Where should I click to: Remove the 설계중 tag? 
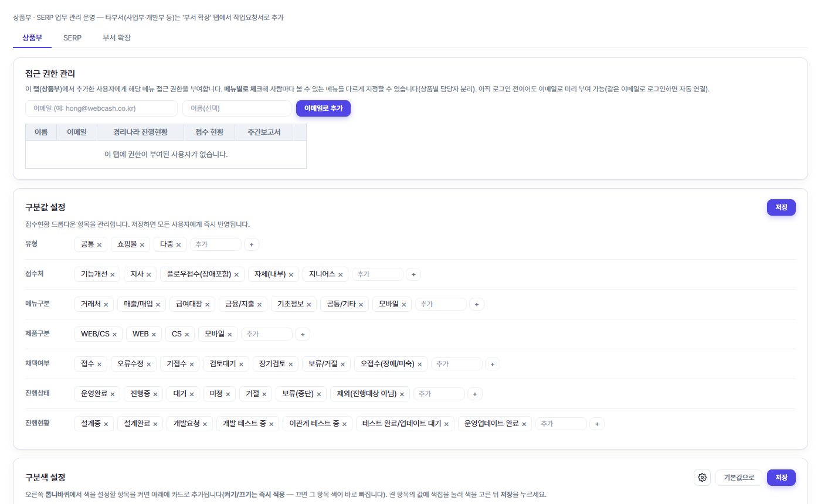tap(106, 424)
